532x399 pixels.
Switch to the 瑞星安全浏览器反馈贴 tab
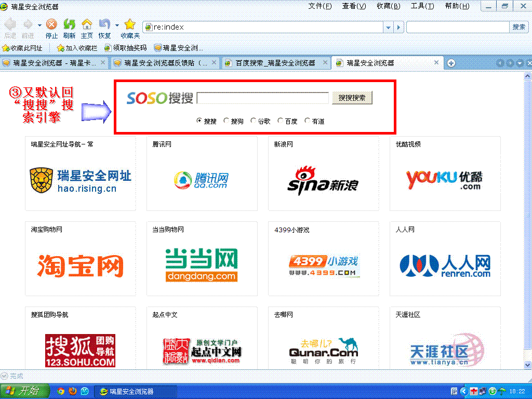point(165,63)
